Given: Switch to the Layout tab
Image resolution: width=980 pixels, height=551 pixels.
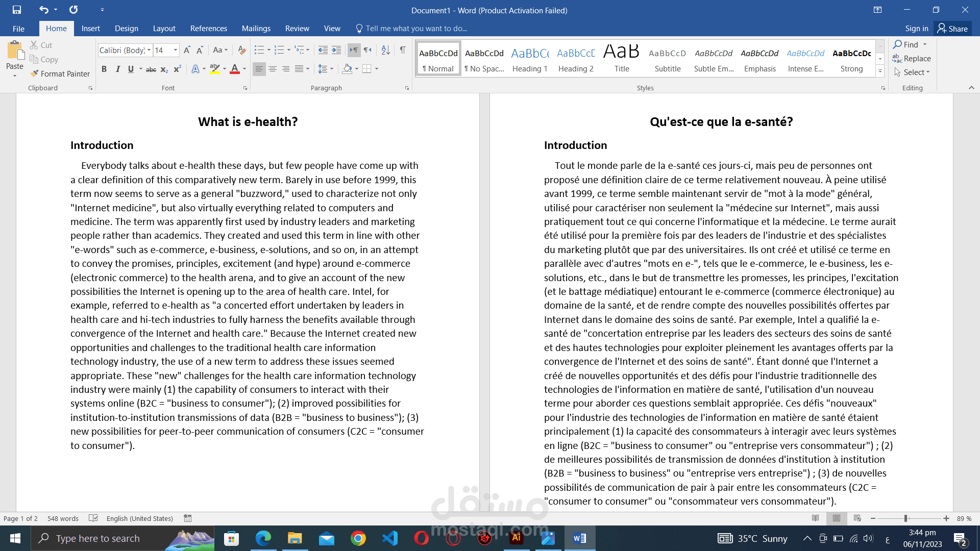Looking at the screenshot, I should click(164, 29).
